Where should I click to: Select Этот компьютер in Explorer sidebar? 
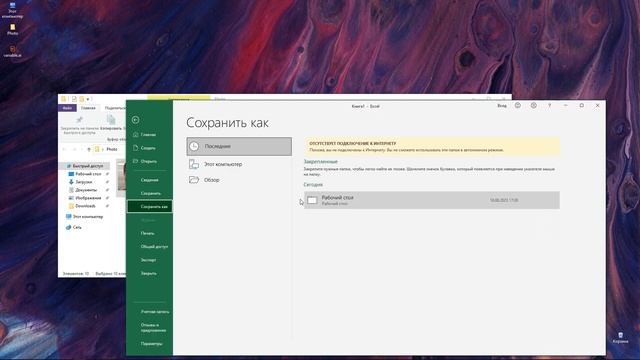84,217
